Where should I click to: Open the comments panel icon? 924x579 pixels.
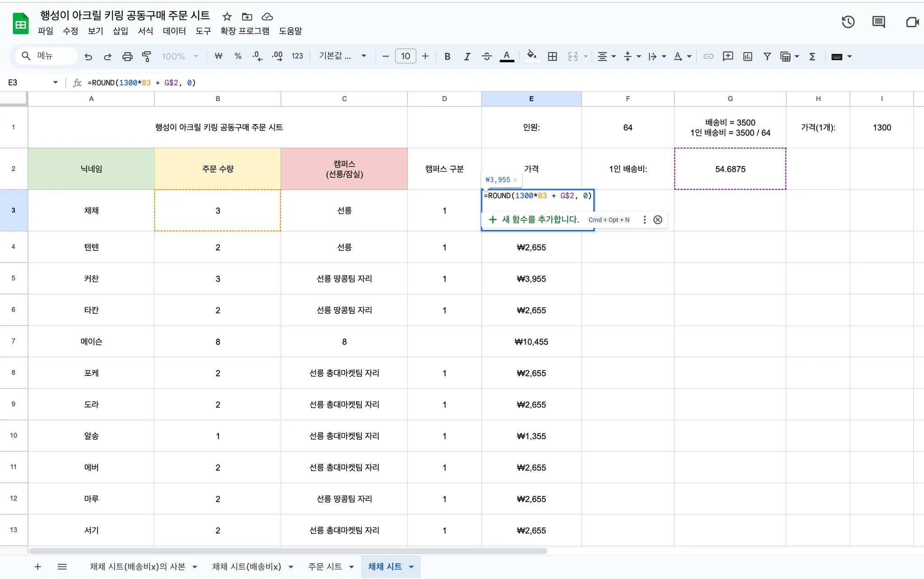[878, 22]
